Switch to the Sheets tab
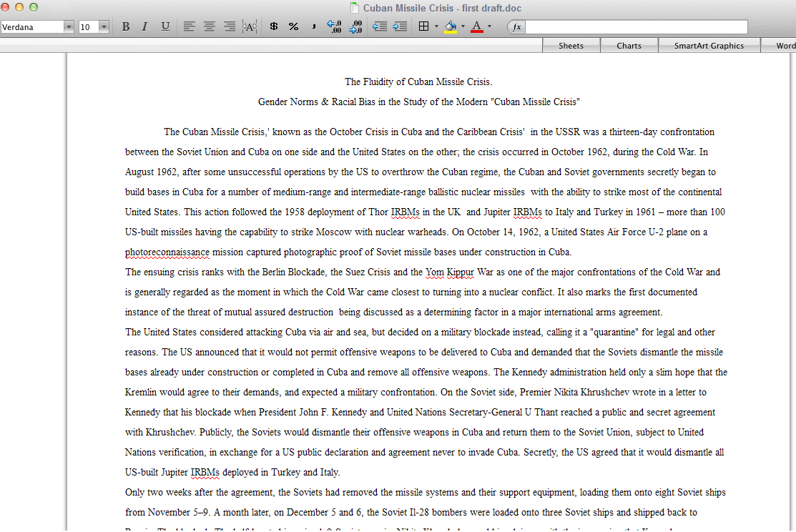This screenshot has height=532, width=796. [571, 46]
